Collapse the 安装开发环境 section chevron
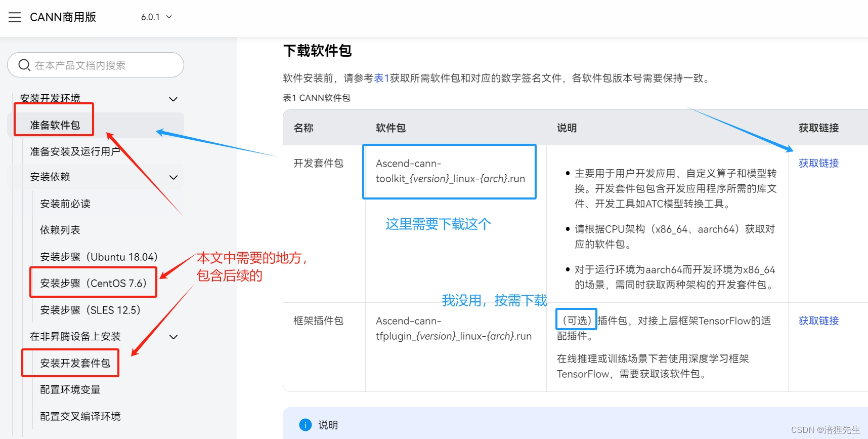Screen dimensions: 868x439 tap(173, 99)
